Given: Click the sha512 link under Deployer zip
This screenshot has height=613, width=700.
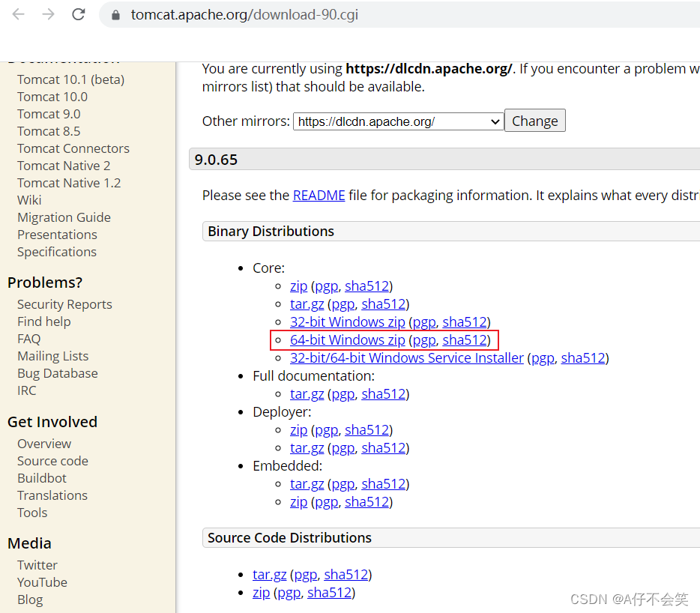Looking at the screenshot, I should (x=367, y=429).
